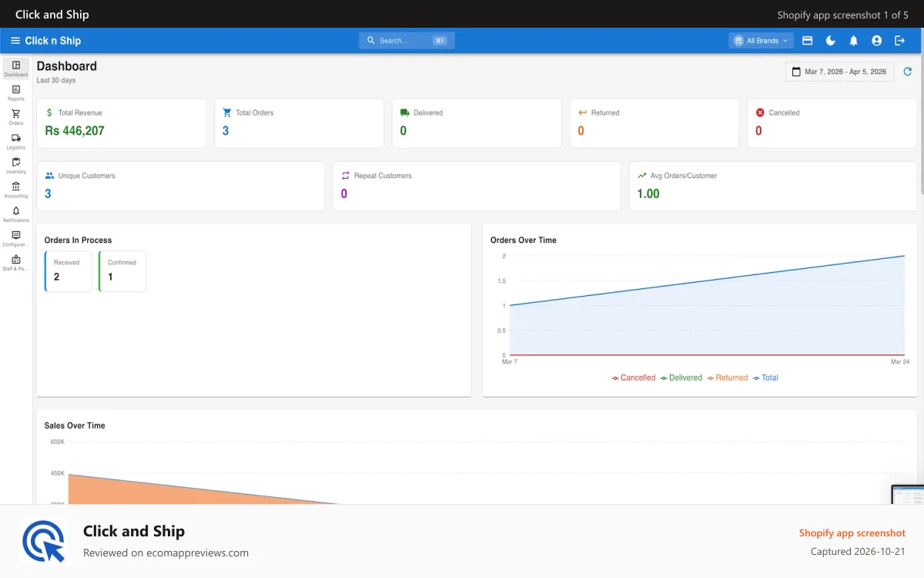924x578 pixels.
Task: Open Staff & Permissions sidebar item
Action: [16, 263]
